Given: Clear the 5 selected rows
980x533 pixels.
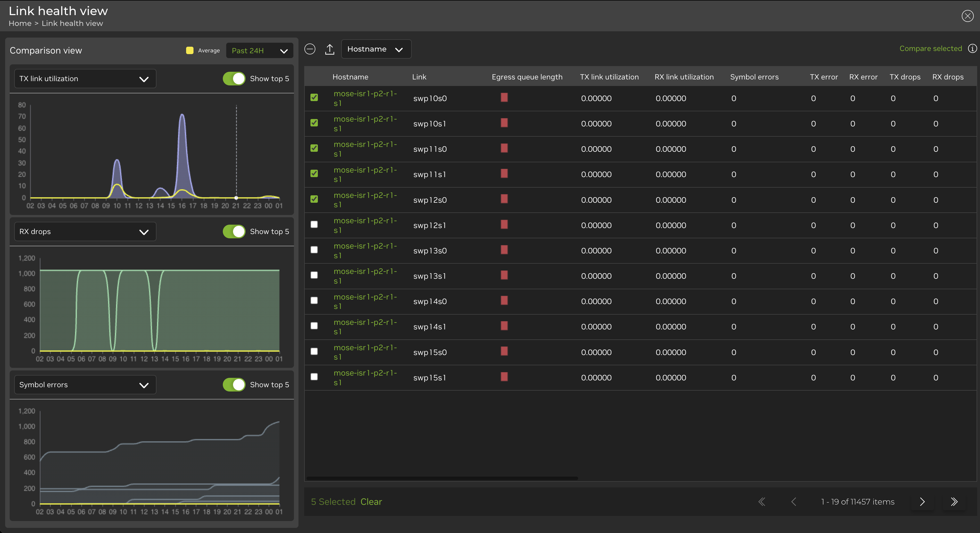Looking at the screenshot, I should [x=371, y=502].
